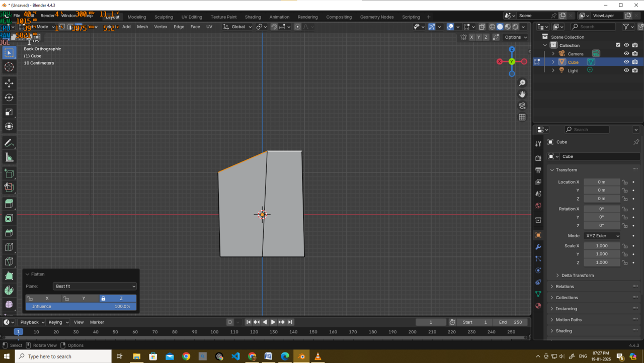This screenshot has width=644, height=363.
Task: Toggle the Z axis lock in Flatten panel
Action: click(118, 298)
